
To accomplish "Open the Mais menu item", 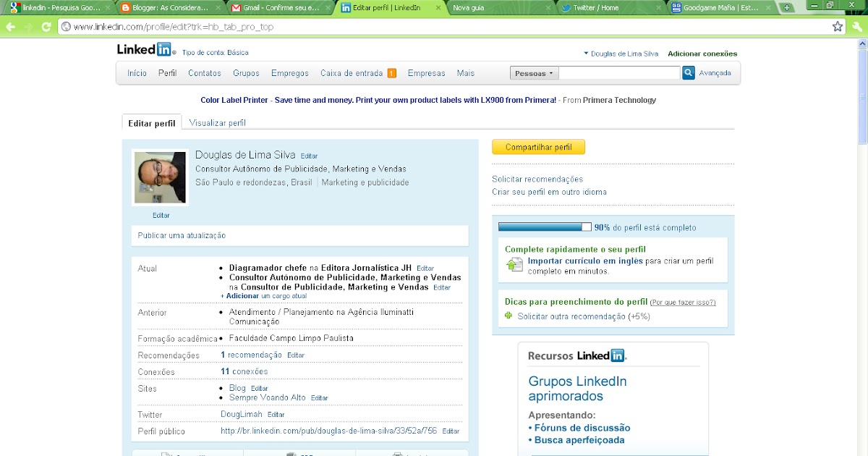I will click(x=466, y=73).
